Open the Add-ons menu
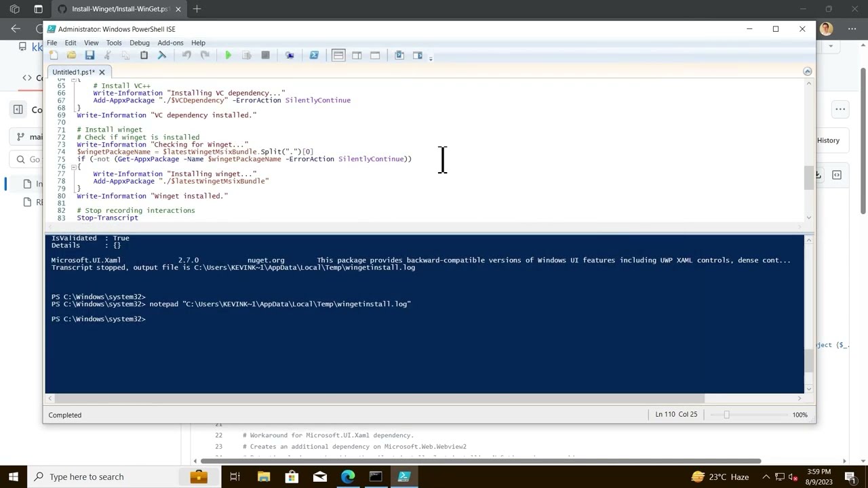The width and height of the screenshot is (868, 488). tap(170, 43)
